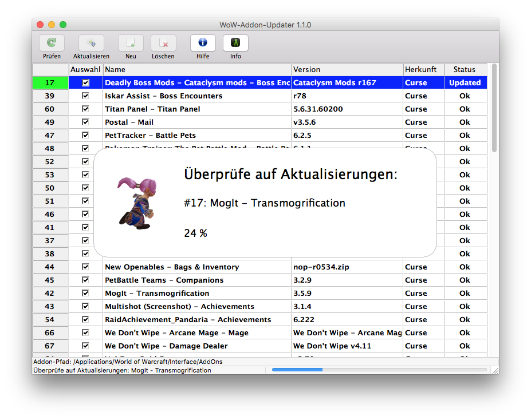This screenshot has width=531, height=420.
Task: Click the '24 %' progress text in overlay
Action: click(x=195, y=233)
